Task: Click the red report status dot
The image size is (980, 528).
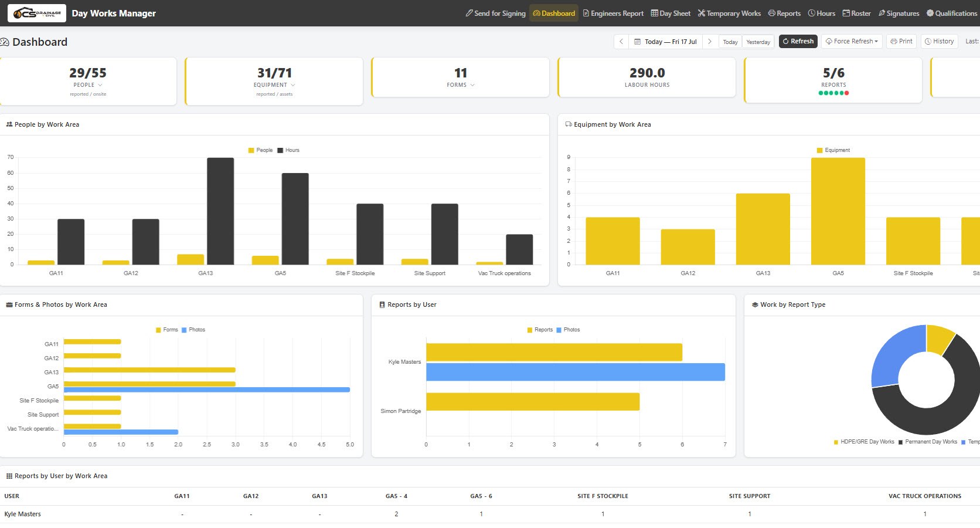Action: [x=847, y=93]
